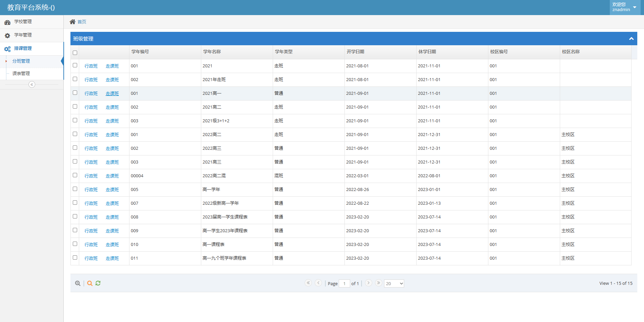Click the 排课管理 cogs icon

pos(7,49)
